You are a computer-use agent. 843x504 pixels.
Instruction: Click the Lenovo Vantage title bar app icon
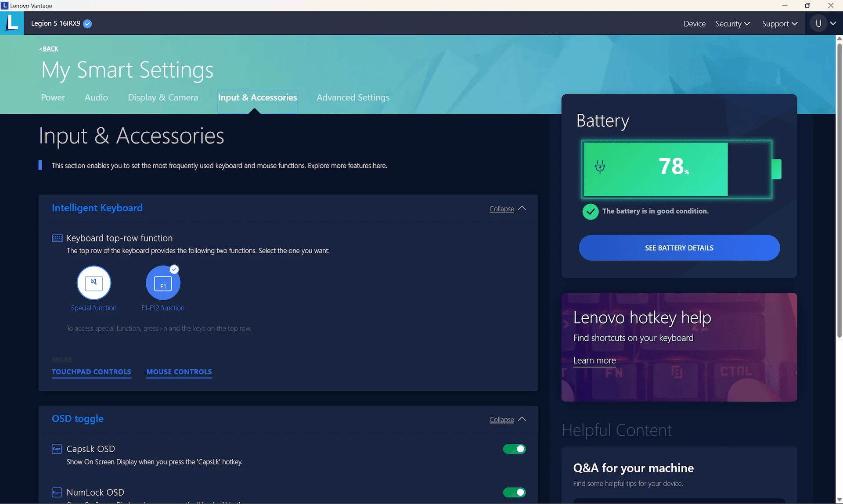point(5,6)
